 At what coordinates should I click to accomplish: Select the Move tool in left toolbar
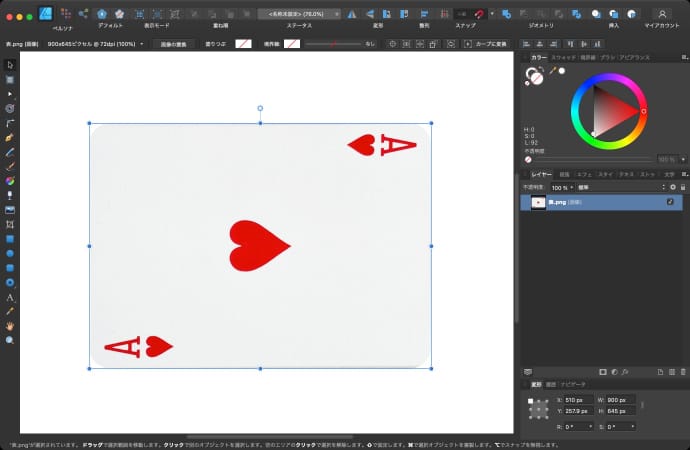[10, 64]
